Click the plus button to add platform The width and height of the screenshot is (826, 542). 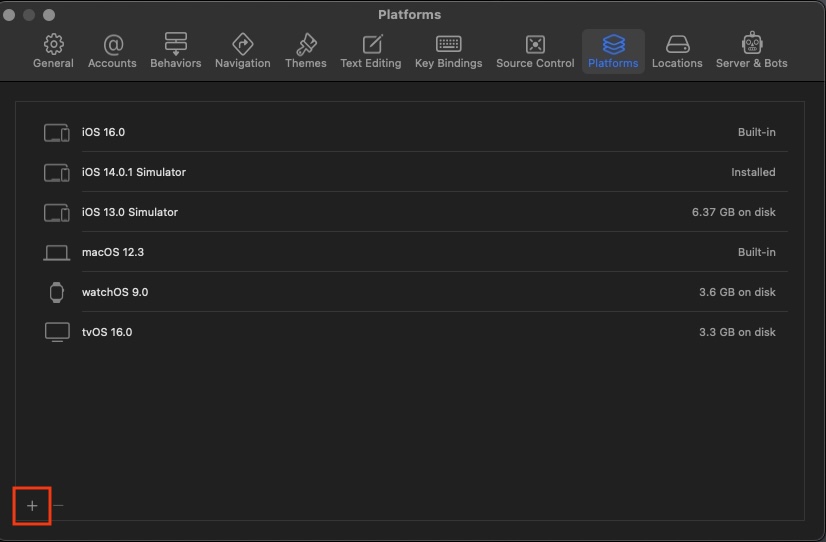(32, 506)
